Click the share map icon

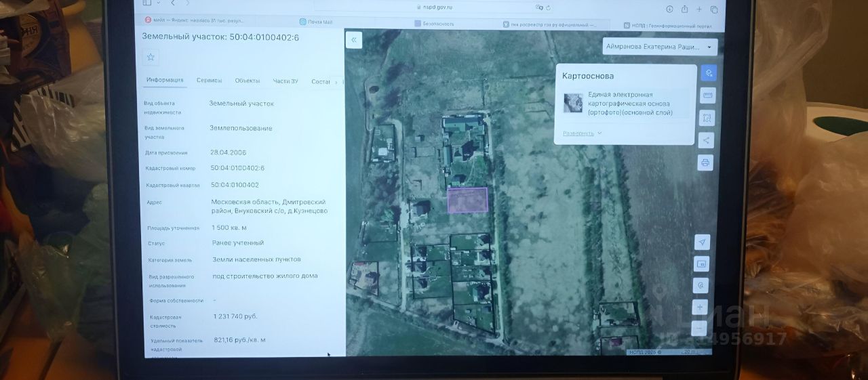tap(706, 140)
